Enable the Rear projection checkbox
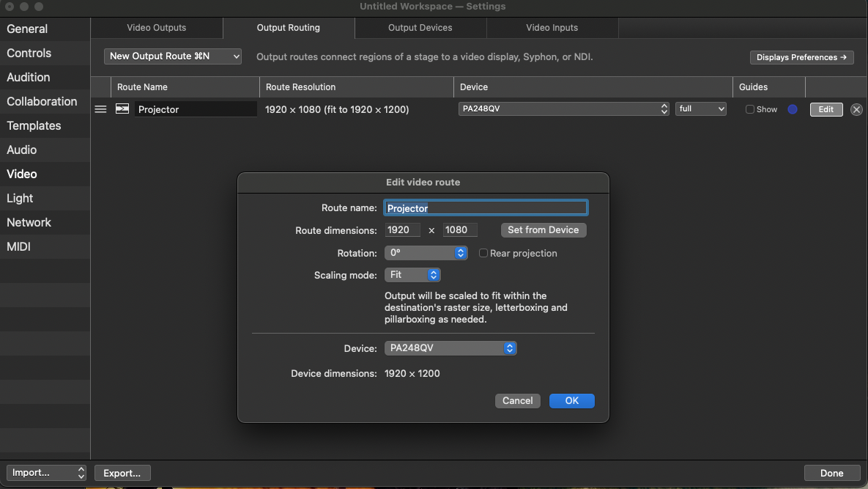The width and height of the screenshot is (868, 489). (x=483, y=254)
